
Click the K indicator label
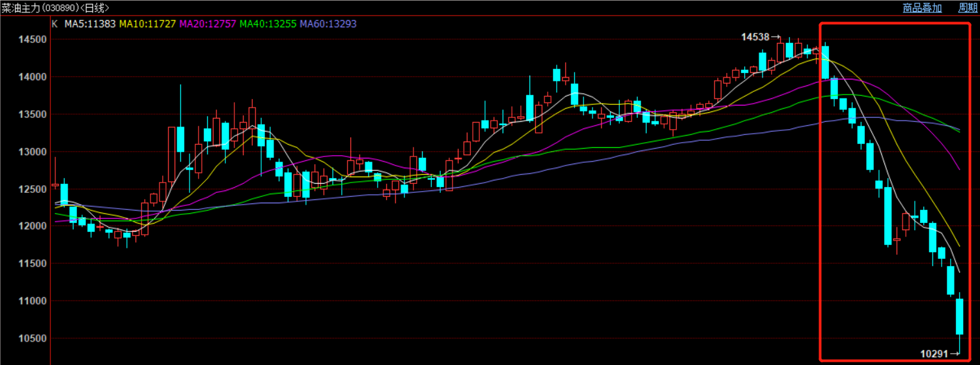click(x=55, y=23)
